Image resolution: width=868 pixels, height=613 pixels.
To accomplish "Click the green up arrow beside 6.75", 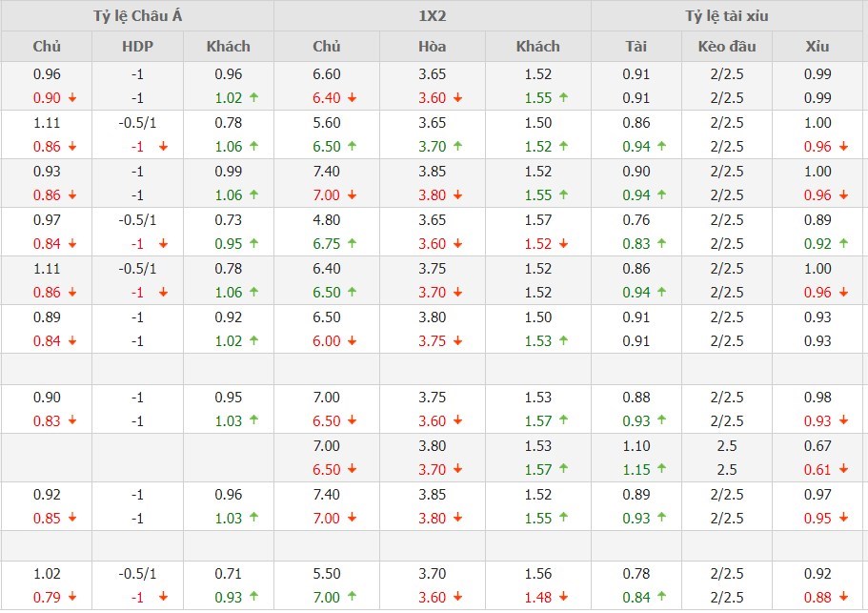I will 353,244.
